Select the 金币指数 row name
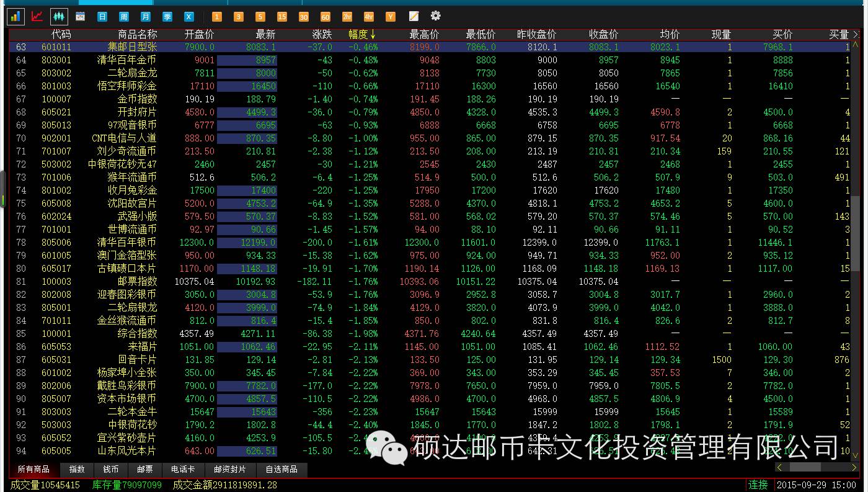The width and height of the screenshot is (868, 492). pos(137,99)
